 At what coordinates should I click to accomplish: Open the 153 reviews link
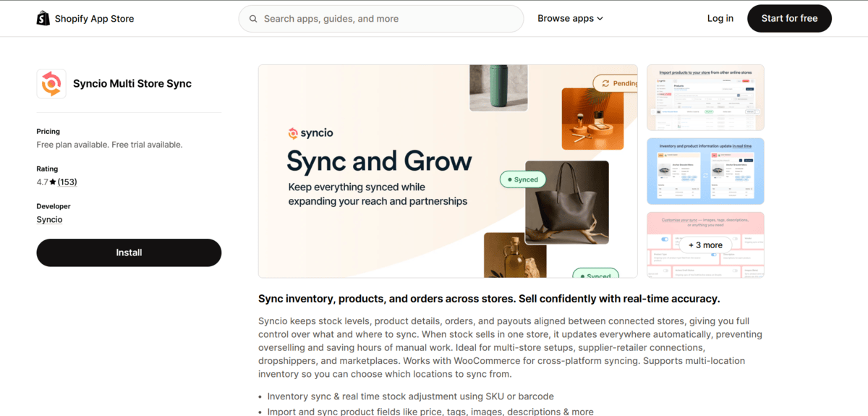pos(67,182)
